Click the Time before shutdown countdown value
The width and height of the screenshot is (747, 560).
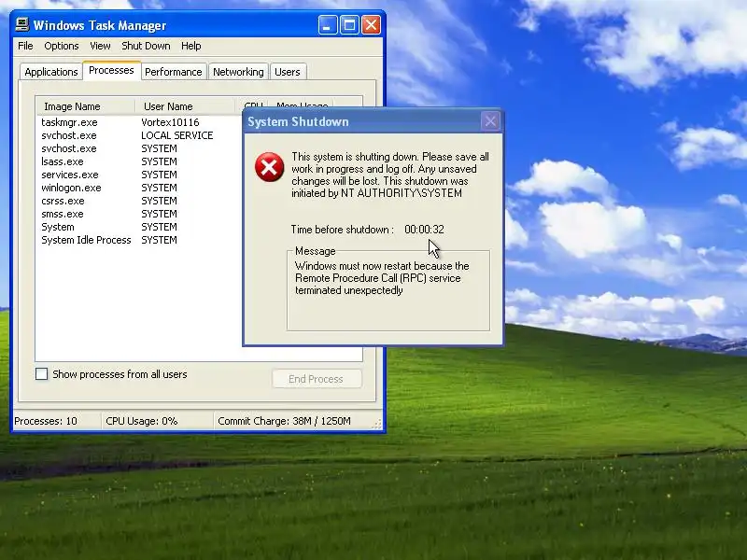tap(424, 230)
